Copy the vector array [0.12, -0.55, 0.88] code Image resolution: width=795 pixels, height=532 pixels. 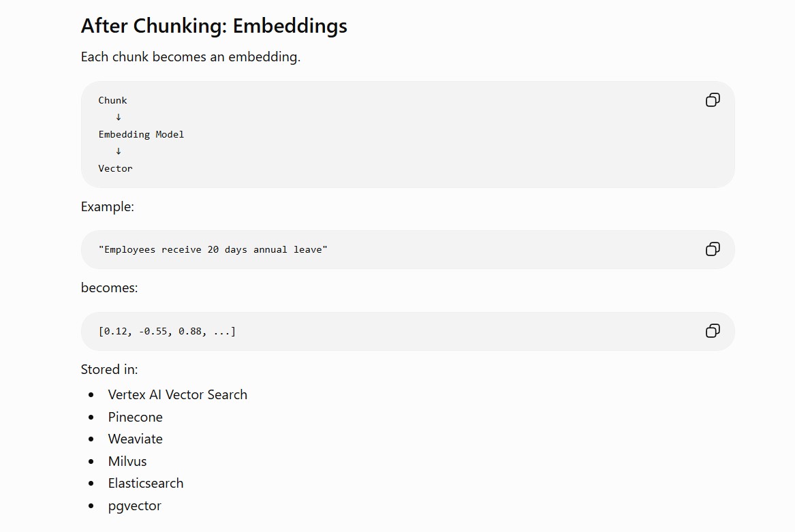click(713, 330)
